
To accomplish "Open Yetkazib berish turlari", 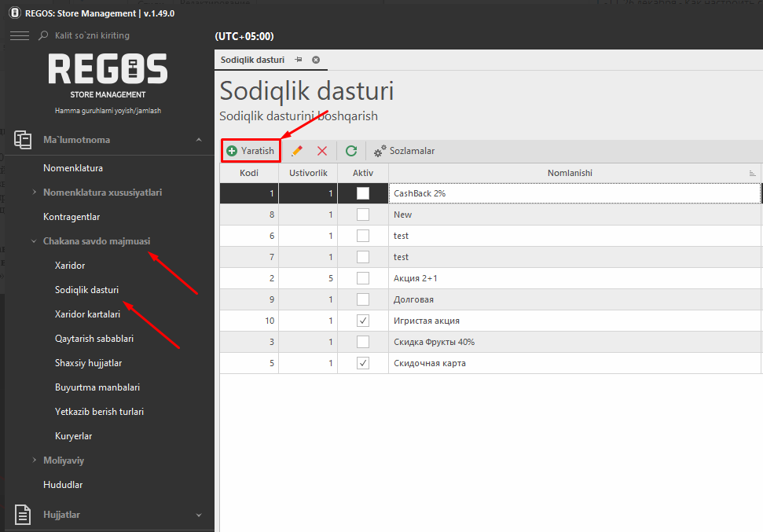I will coord(99,411).
